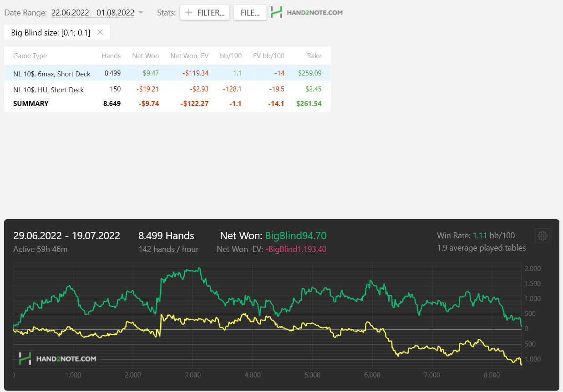This screenshot has width=563, height=392.
Task: Sort by Net Won EV column header
Action: pyautogui.click(x=189, y=56)
